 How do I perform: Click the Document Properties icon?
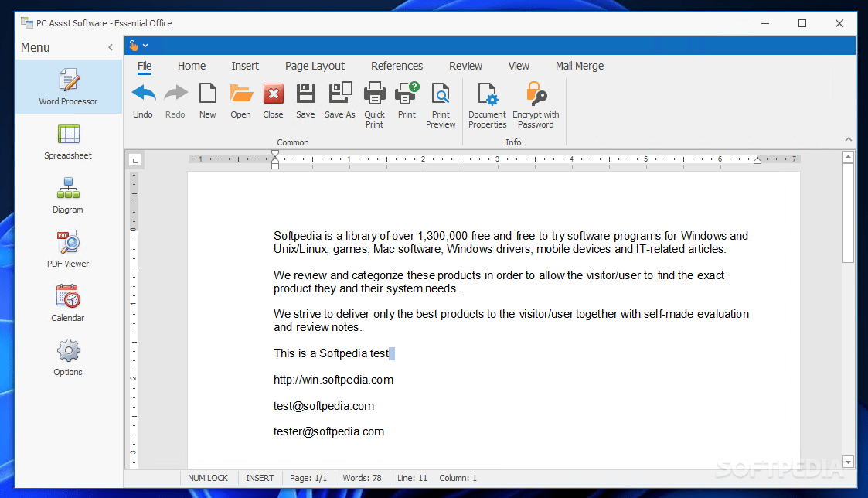tap(487, 101)
